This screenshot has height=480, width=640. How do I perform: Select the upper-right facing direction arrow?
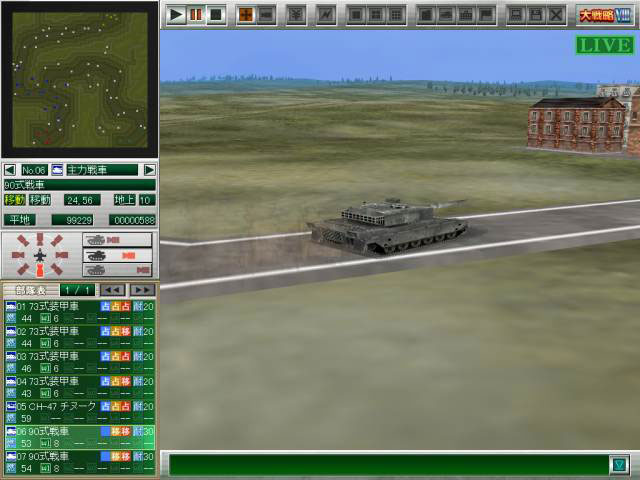coord(56,240)
